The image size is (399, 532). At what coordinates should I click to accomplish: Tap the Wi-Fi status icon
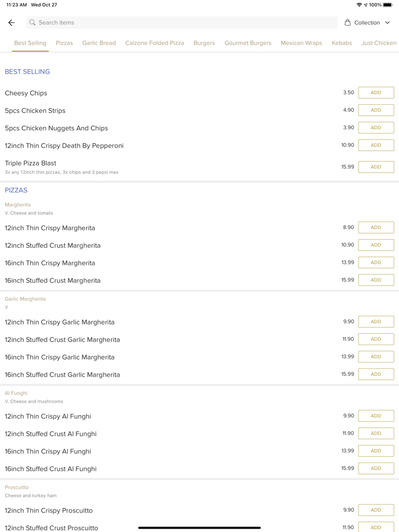tap(359, 5)
